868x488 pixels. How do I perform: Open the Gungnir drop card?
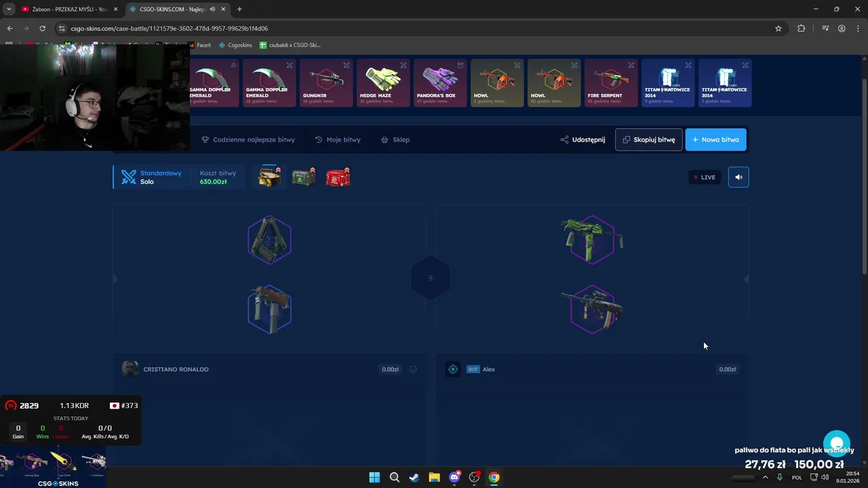(326, 83)
